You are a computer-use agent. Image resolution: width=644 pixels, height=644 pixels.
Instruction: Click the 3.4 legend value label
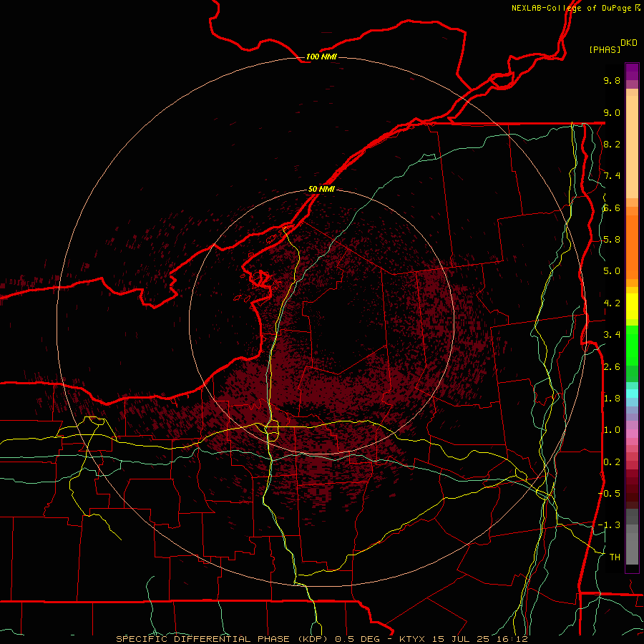tap(612, 335)
